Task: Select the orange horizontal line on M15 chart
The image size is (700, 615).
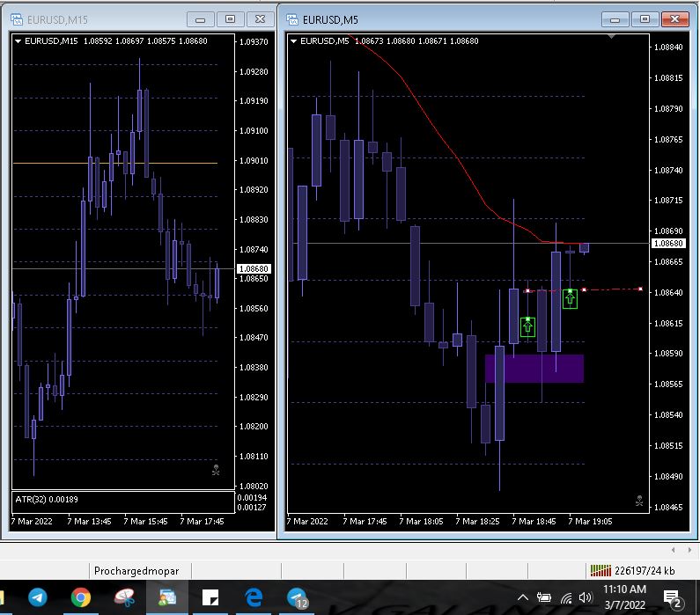Action: point(115,164)
